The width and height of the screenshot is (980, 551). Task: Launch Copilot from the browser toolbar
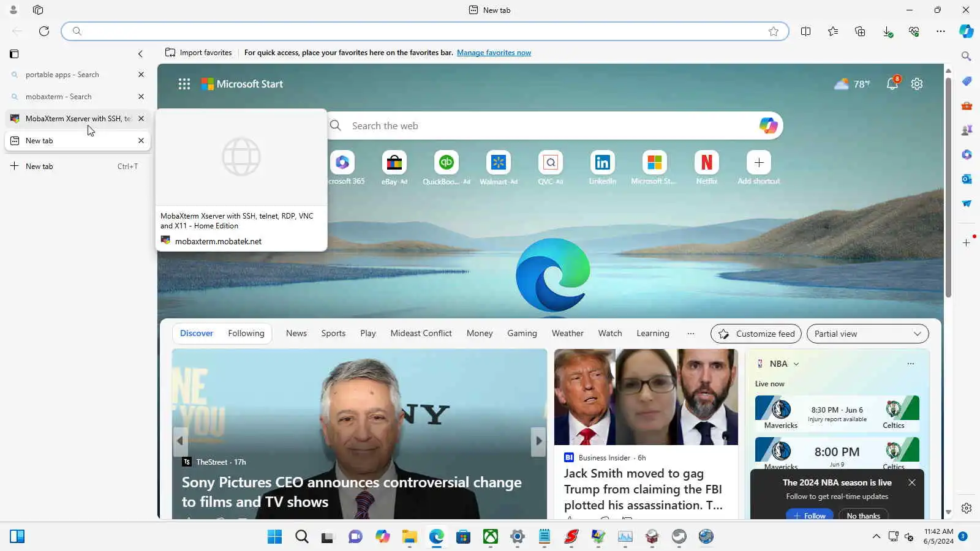967,31
